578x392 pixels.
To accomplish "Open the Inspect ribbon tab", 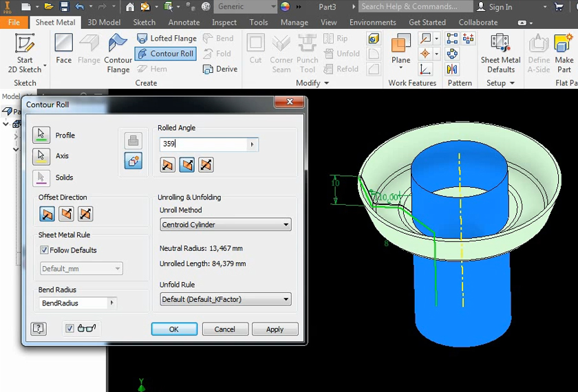I will (x=224, y=22).
